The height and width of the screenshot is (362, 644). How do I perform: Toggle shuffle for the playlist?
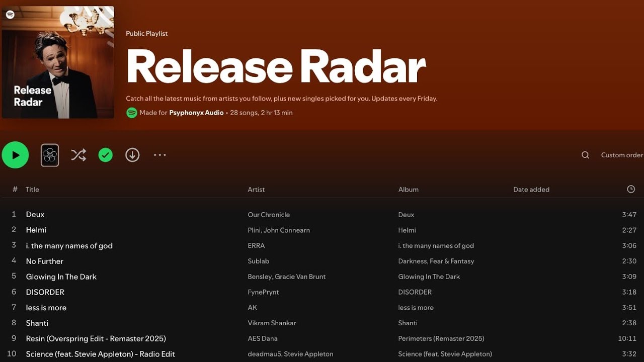[78, 155]
